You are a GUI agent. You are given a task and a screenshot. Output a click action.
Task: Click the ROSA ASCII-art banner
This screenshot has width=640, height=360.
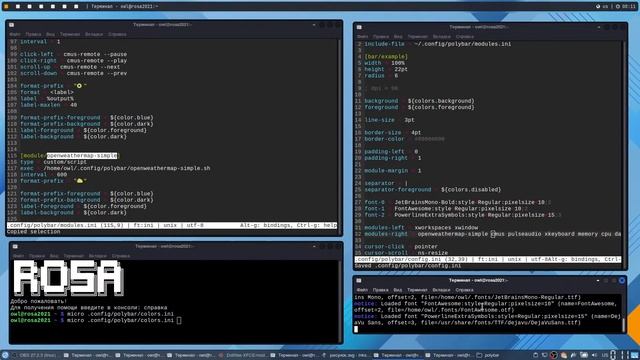(x=68, y=278)
